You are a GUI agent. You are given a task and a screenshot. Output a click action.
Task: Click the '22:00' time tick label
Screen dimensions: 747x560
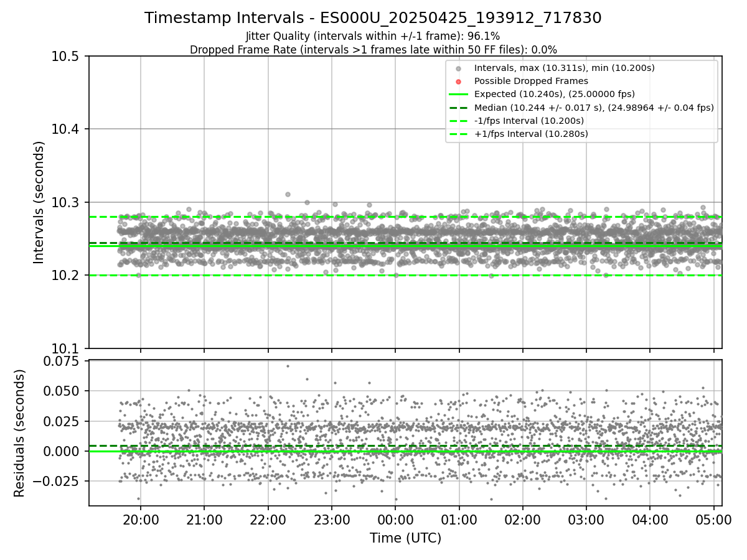[268, 520]
